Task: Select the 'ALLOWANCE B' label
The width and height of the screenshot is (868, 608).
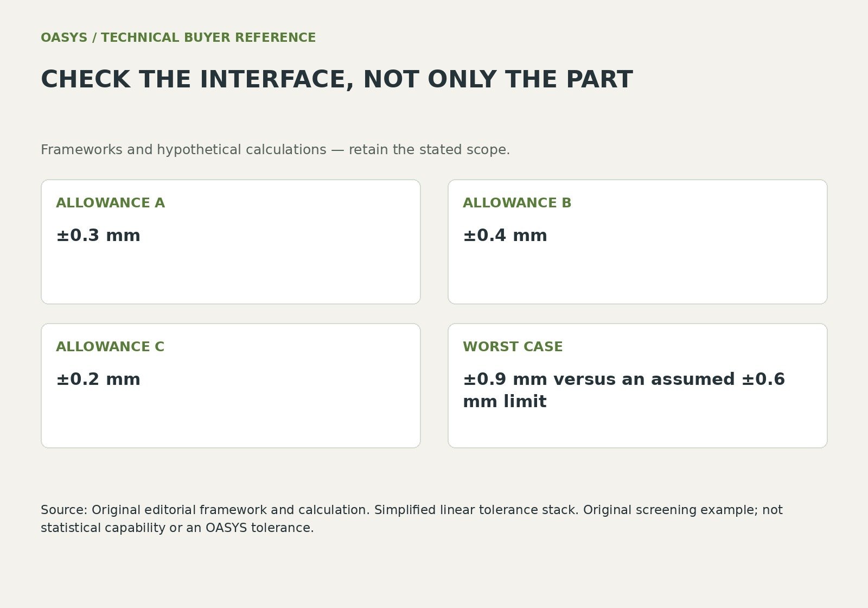Action: 517,202
